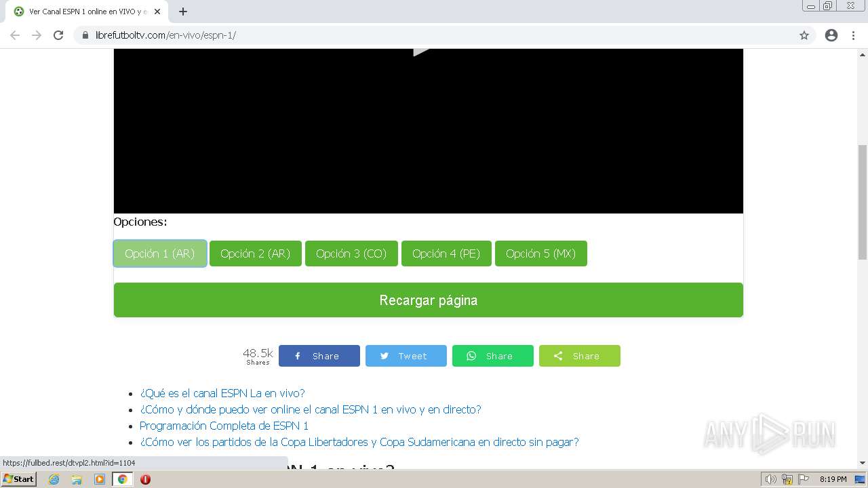The width and height of the screenshot is (868, 488).
Task: Reload the current browser page
Action: [x=58, y=35]
